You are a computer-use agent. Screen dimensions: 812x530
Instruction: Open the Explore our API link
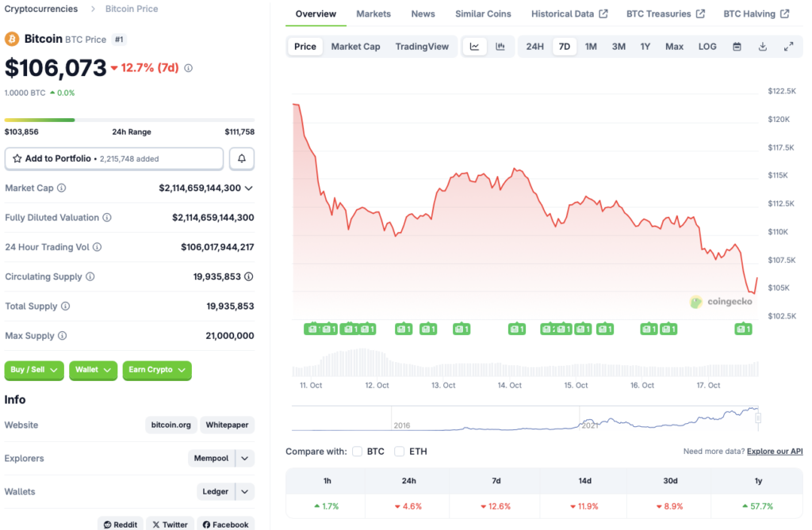[774, 452]
